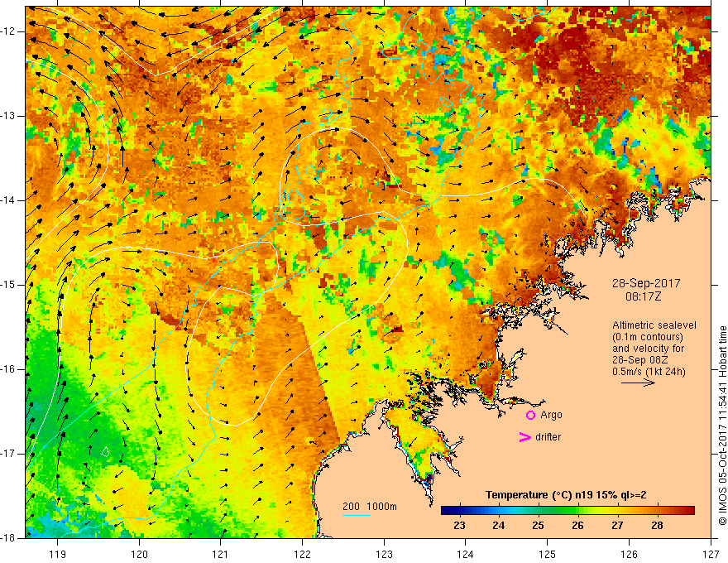Click the temperature color bar
Screen dimensions: 728x563
tap(568, 511)
